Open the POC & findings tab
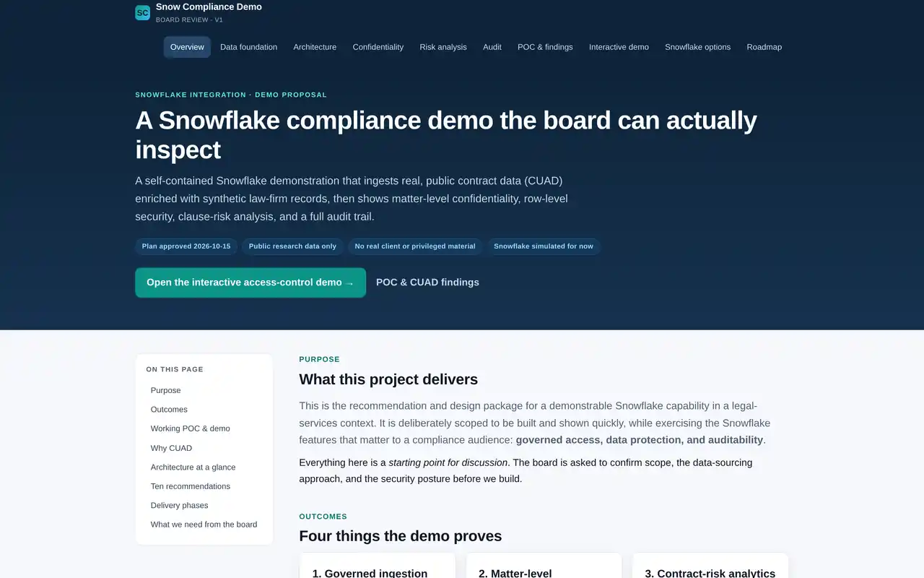 (545, 47)
